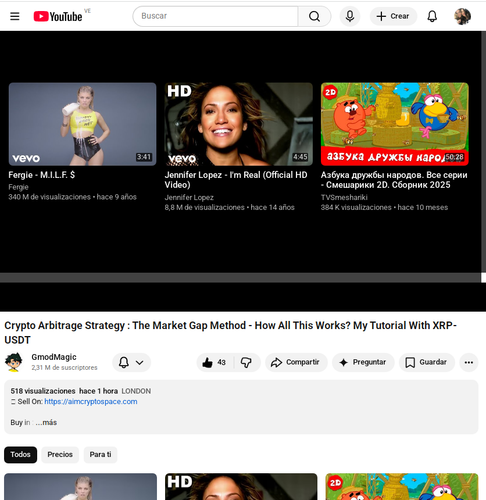This screenshot has height=500, width=486.
Task: Click the Fergie channel name under endscreen video
Action: click(18, 187)
